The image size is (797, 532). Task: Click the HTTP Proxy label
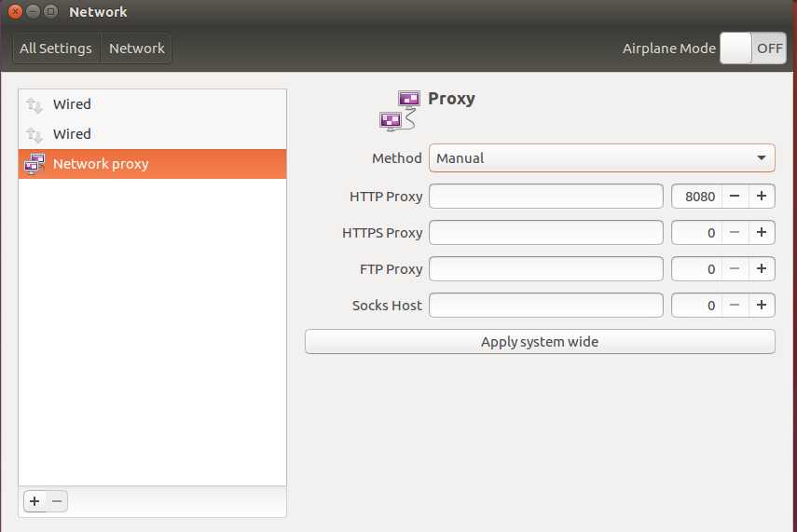pyautogui.click(x=386, y=197)
